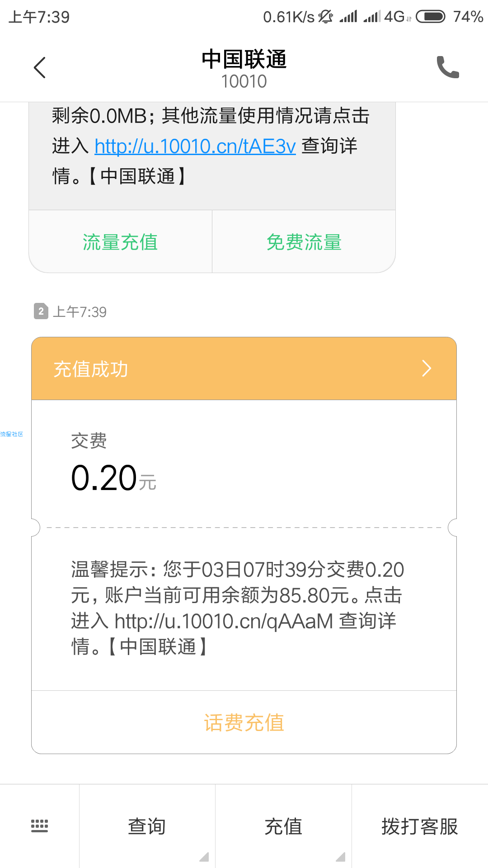Screen dimensions: 488x868
Task: Open the battery status icon
Action: point(431,17)
